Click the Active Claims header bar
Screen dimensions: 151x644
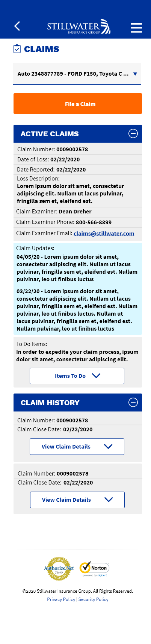point(78,134)
